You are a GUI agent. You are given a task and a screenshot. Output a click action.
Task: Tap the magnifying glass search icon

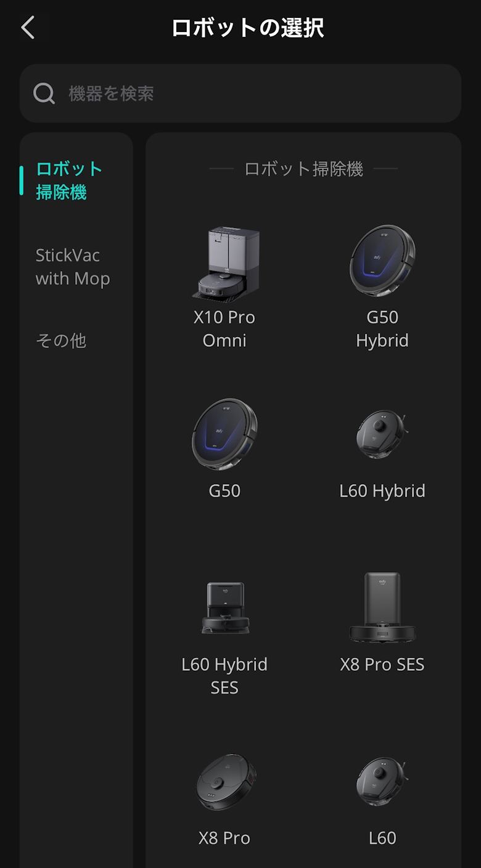tap(44, 94)
